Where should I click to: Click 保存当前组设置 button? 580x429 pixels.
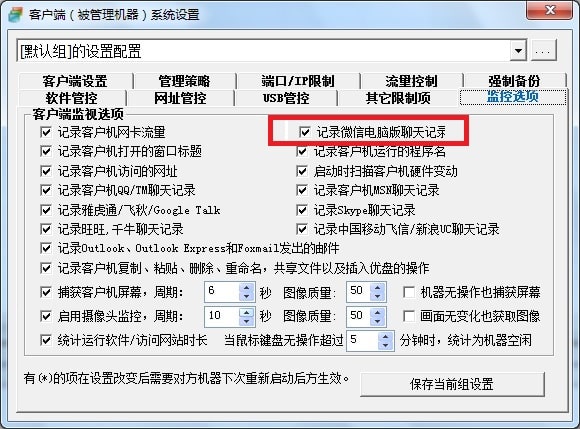452,384
